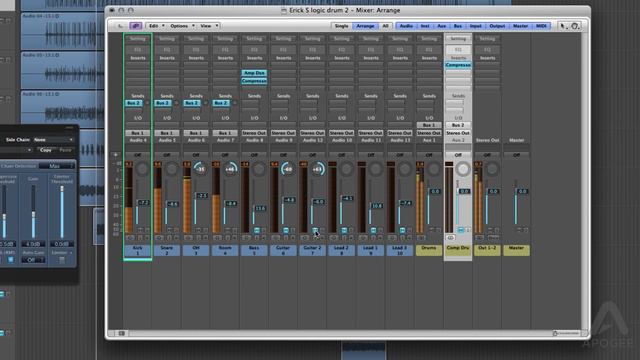Open the Amp Dsn insert on Bass channel
640x360 pixels.
[x=254, y=73]
